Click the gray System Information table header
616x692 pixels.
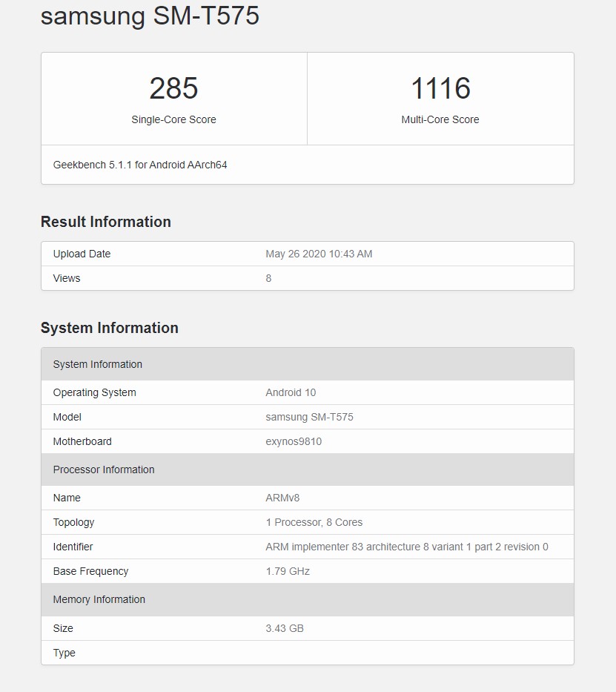pos(308,364)
